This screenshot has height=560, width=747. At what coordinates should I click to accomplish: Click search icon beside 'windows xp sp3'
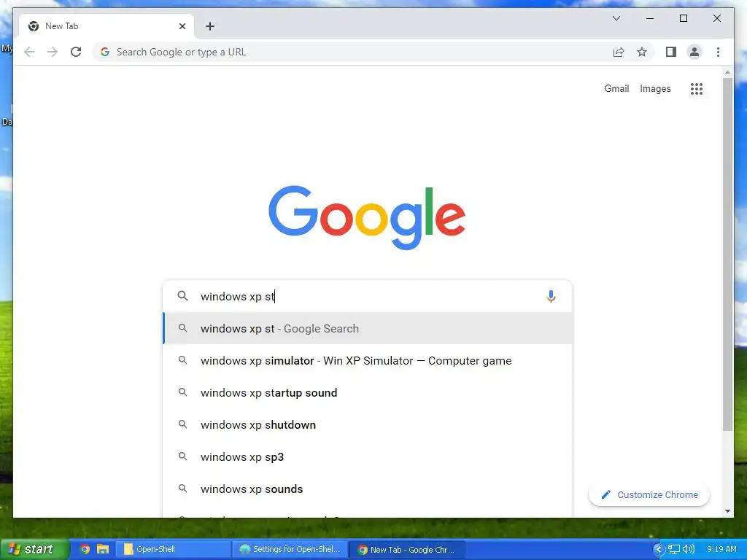click(182, 456)
